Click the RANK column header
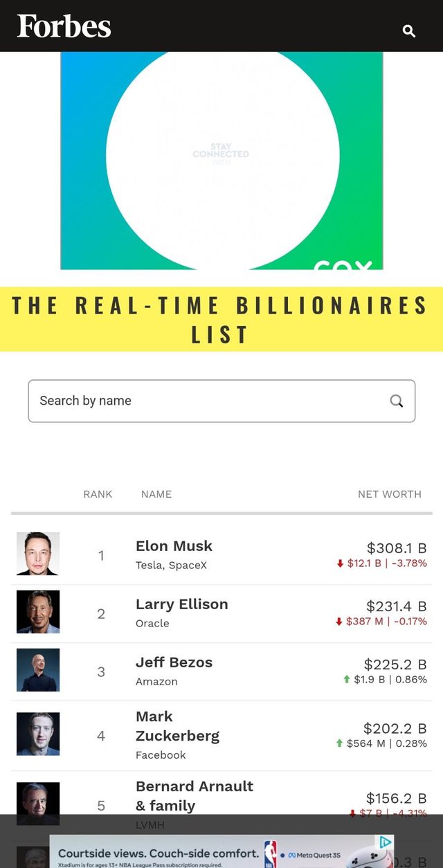 coord(98,494)
